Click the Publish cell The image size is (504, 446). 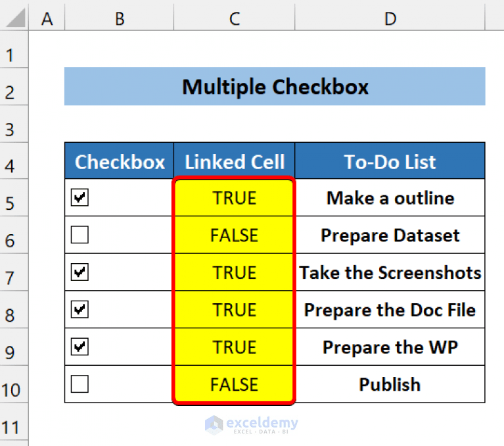pyautogui.click(x=390, y=384)
